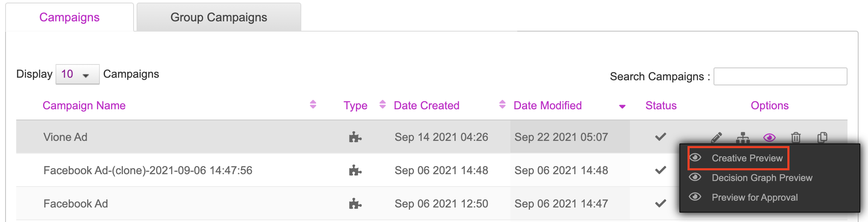Image resolution: width=868 pixels, height=222 pixels.
Task: Click the pencil edit icon for Vione Ad
Action: 717,137
